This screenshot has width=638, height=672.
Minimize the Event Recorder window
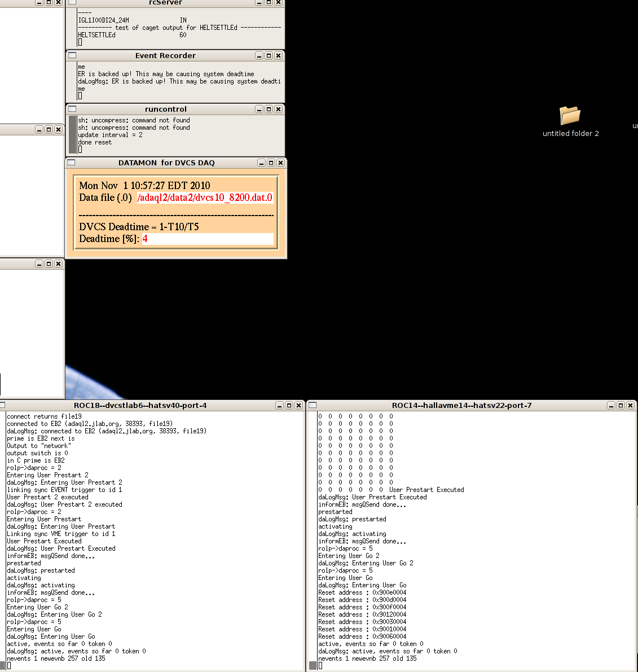[259, 56]
